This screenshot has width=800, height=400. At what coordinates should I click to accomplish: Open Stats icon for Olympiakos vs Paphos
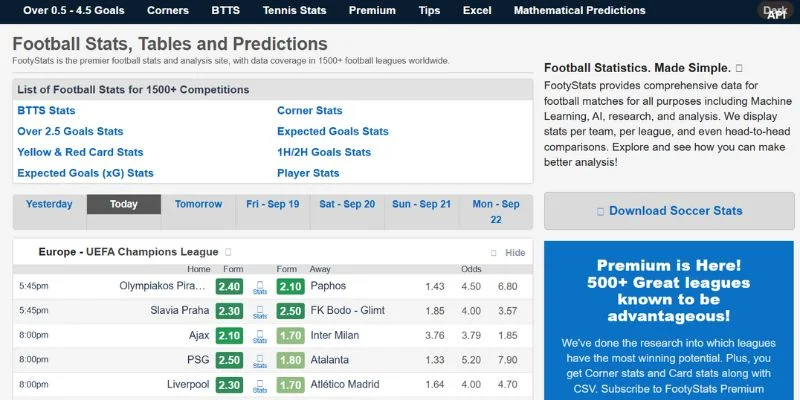260,287
